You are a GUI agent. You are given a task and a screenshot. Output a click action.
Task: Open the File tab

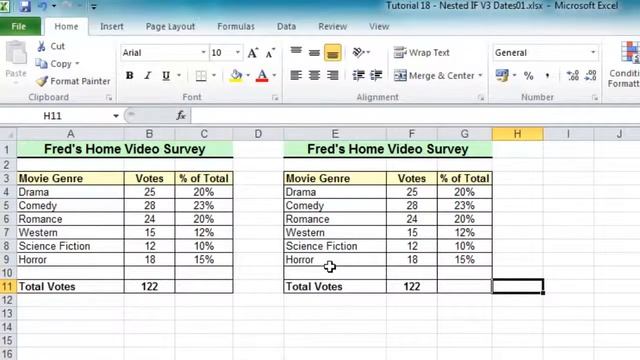(x=19, y=27)
